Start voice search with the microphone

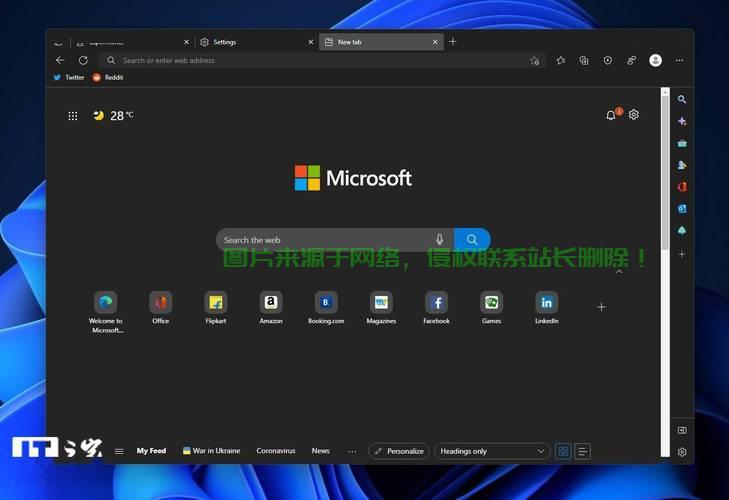(439, 240)
